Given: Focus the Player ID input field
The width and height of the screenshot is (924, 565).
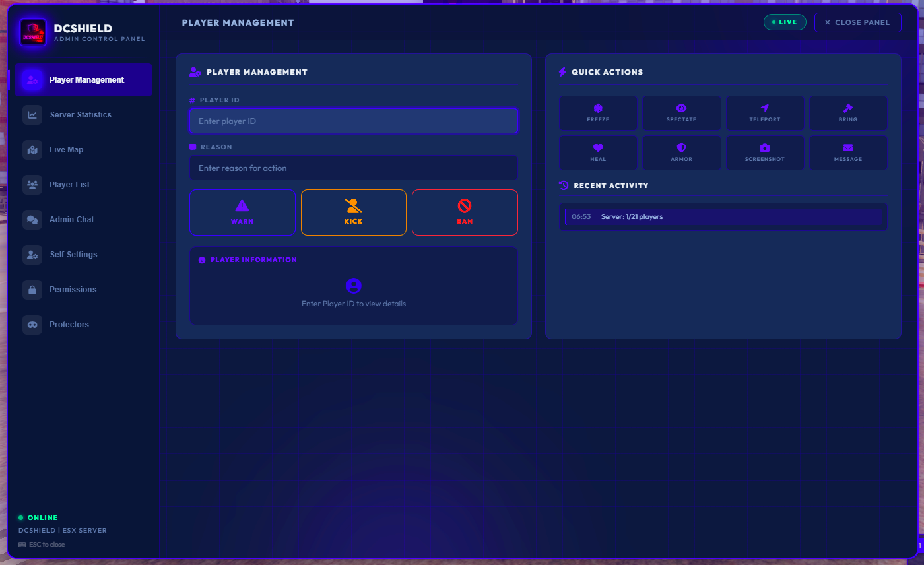Looking at the screenshot, I should pos(354,121).
